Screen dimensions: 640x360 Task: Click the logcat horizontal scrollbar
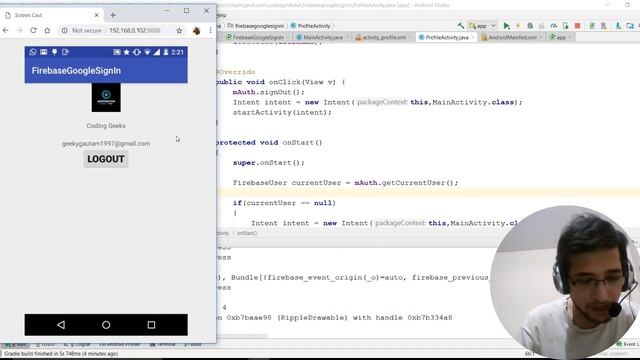point(242,336)
